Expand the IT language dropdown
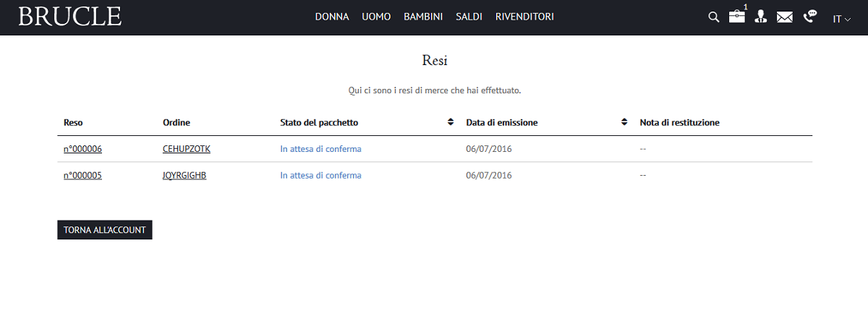This screenshot has height=311, width=868. 842,19
